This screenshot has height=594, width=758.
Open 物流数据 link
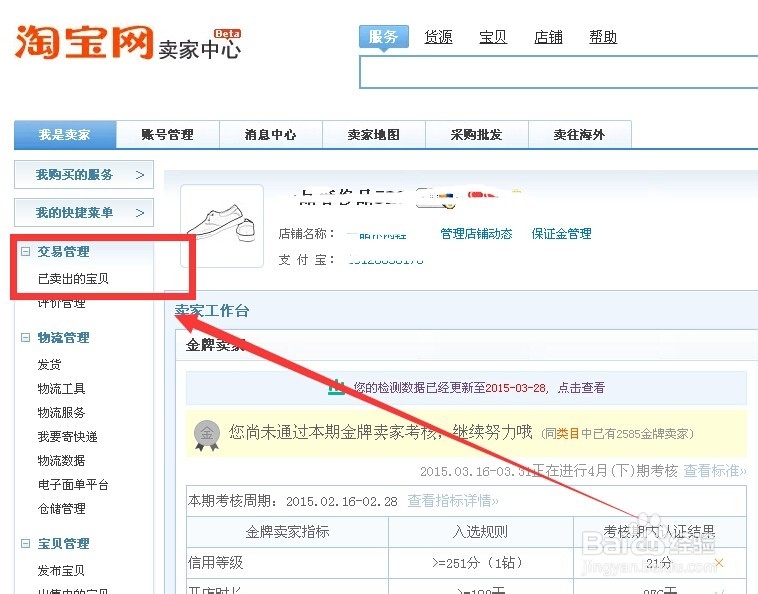61,461
